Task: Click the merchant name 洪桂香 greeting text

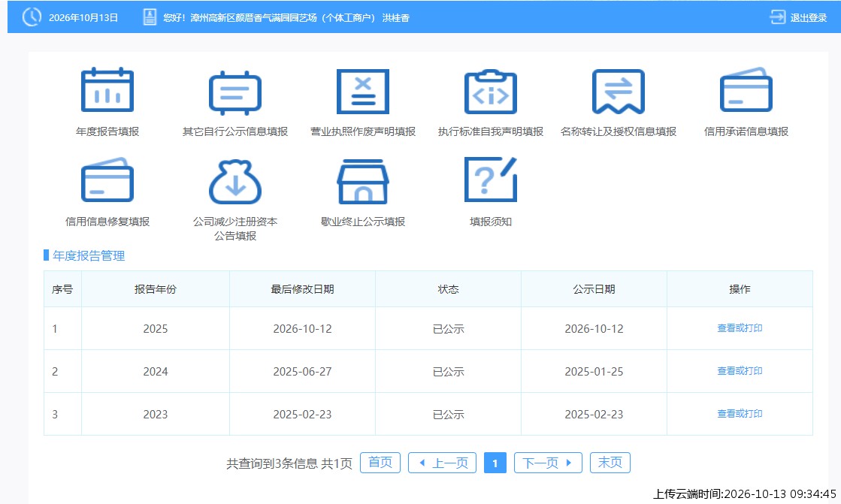Action: pyautogui.click(x=396, y=18)
